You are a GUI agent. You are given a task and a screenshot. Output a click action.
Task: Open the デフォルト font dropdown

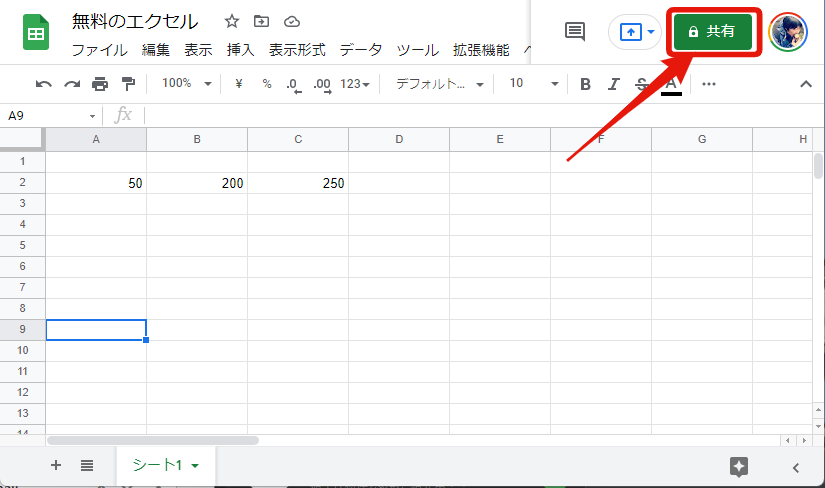[439, 84]
